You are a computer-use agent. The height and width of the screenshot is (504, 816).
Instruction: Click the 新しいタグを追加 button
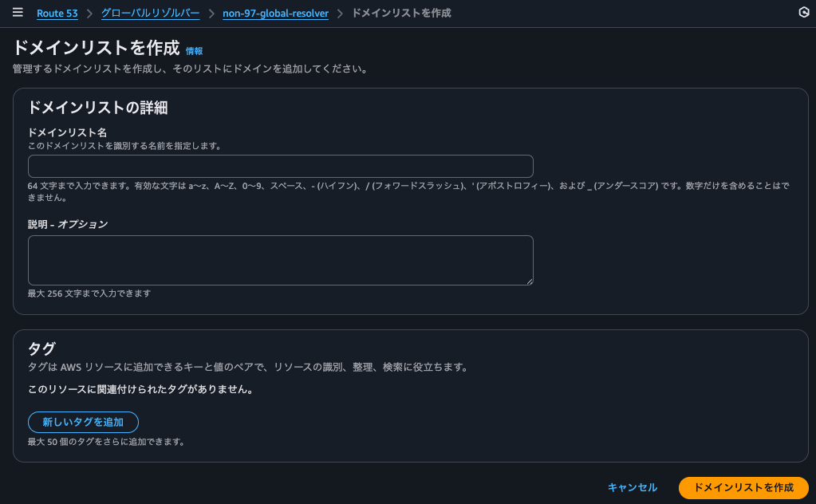tap(83, 422)
